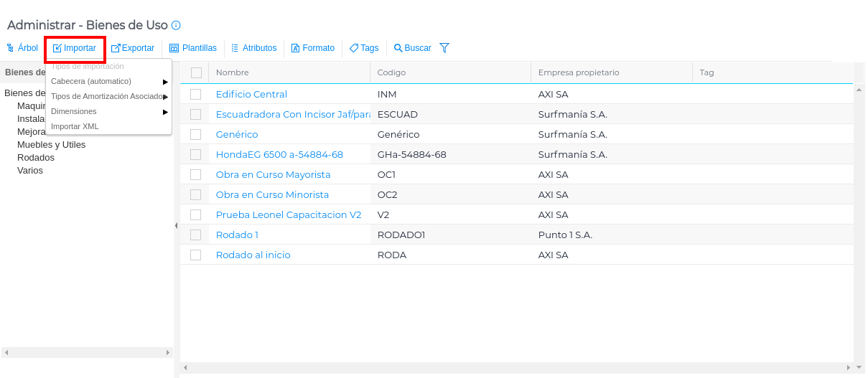
Task: Choose the Importar XML menu entry
Action: 75,126
